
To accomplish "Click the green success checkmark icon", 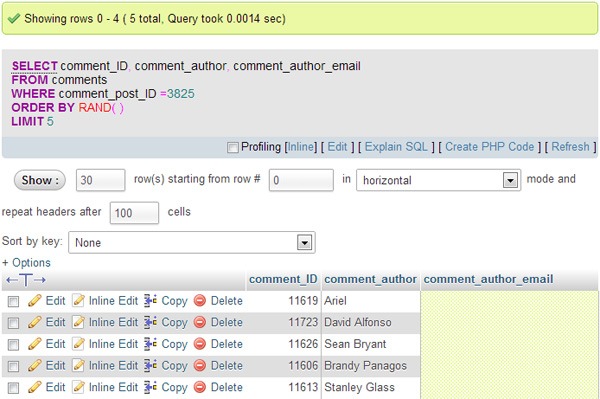I will click(14, 18).
